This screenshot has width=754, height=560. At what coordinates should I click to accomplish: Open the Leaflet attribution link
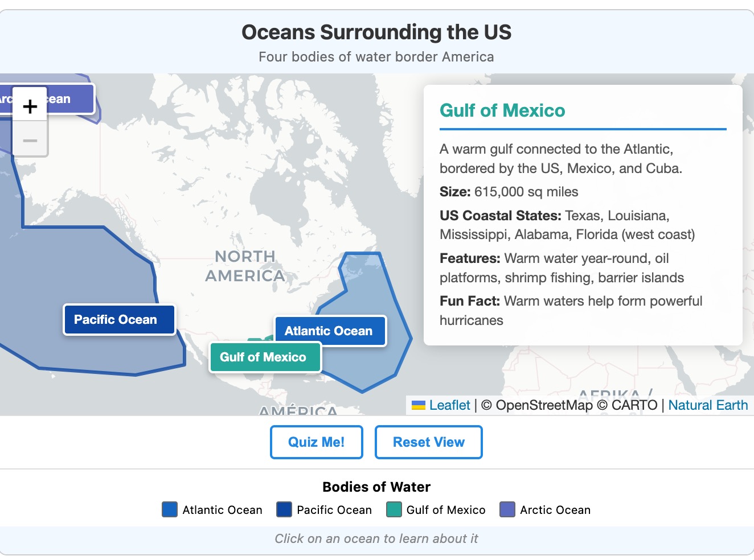pos(450,405)
